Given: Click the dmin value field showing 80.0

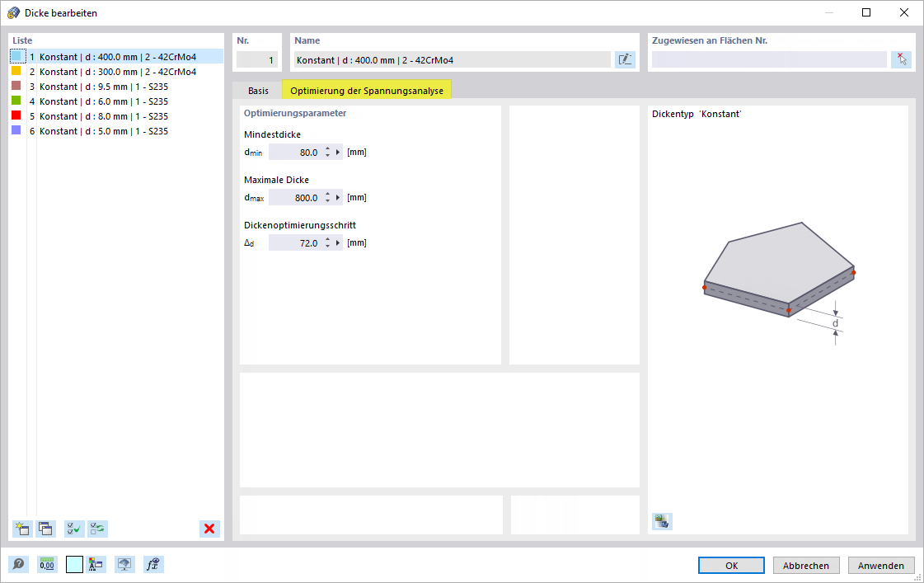Looking at the screenshot, I should 295,152.
